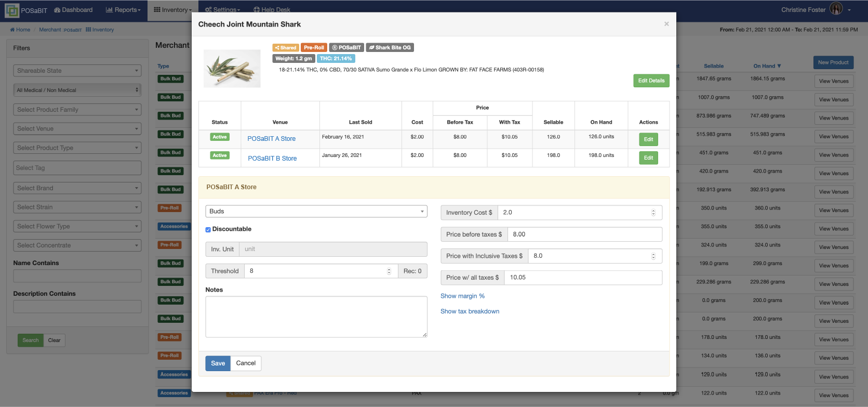Click Active status badge for POSaBIT B Store
The height and width of the screenshot is (407, 868).
pos(220,155)
